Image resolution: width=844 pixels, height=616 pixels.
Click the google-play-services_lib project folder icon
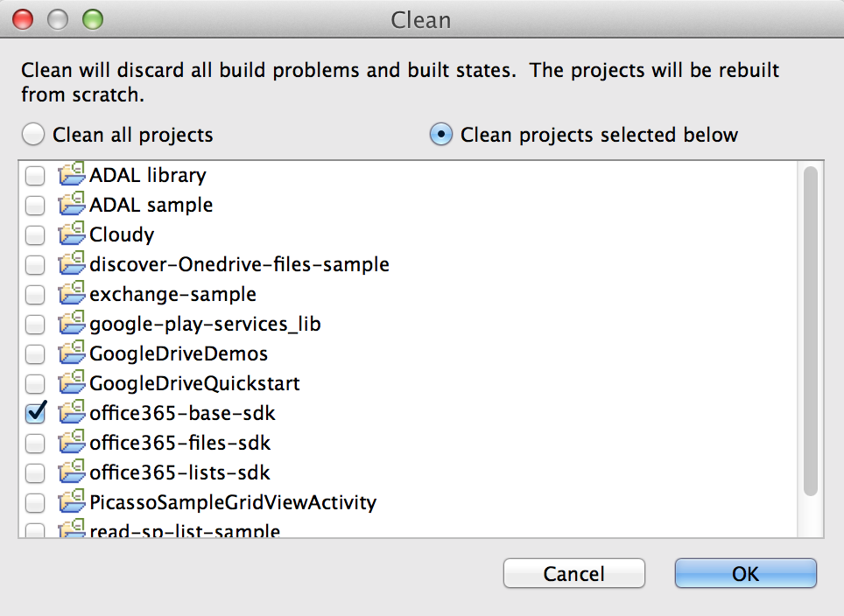tap(72, 324)
